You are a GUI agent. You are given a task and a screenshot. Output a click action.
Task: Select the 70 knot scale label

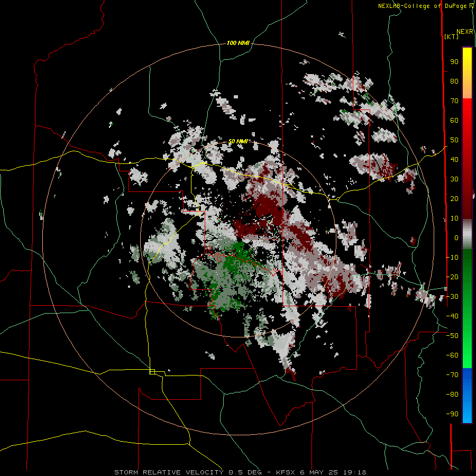click(x=454, y=101)
